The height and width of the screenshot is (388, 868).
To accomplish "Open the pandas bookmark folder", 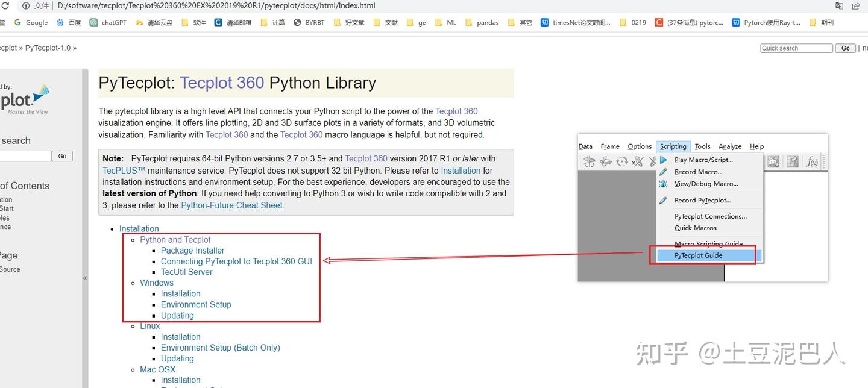I will point(482,22).
